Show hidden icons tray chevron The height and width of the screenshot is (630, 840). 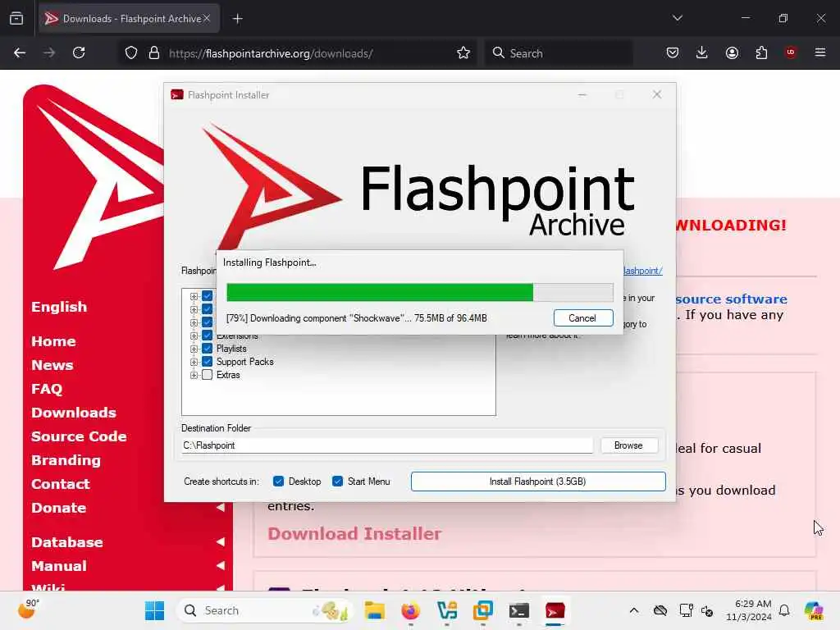coord(634,610)
